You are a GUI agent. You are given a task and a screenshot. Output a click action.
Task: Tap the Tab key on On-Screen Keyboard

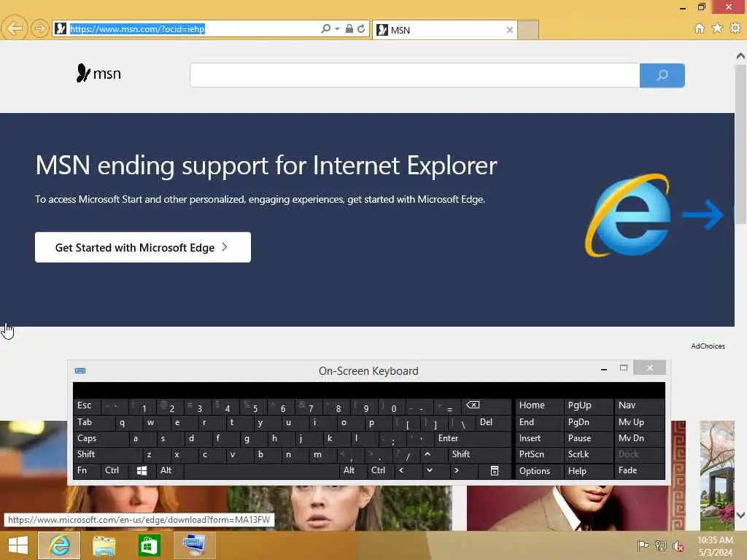(94, 422)
